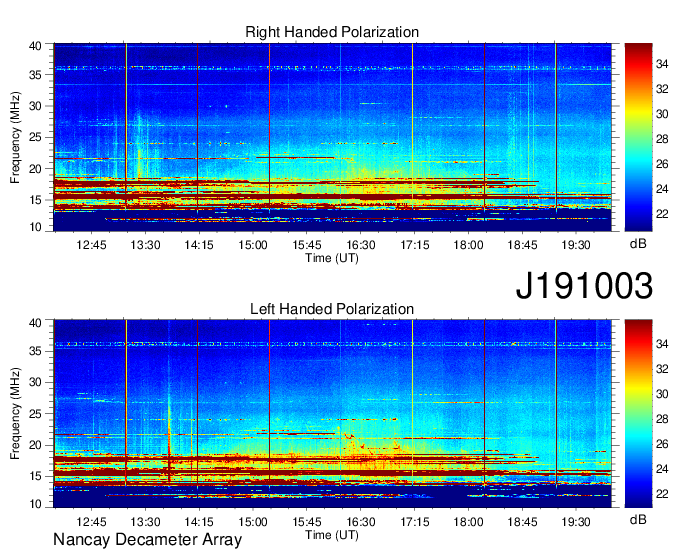The image size is (680, 552).
Task: Click 'Time (UT)' under the right-handed plot
Action: (x=332, y=258)
